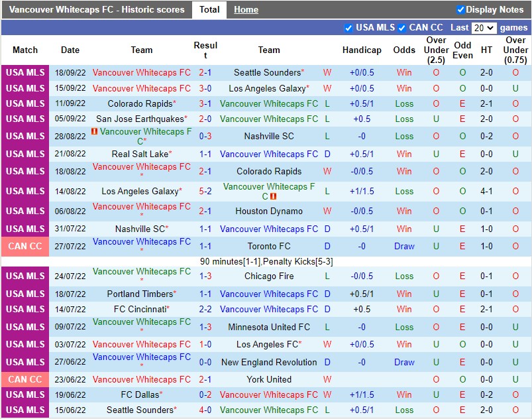Screen dimensions: 532x419
Task: Click the Result column header
Action: 205,50
